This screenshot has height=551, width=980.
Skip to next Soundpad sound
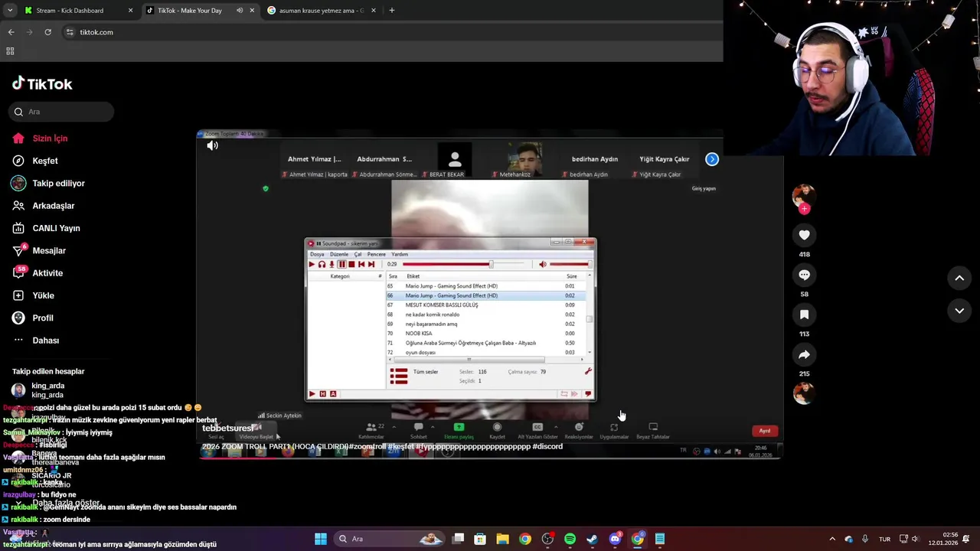(x=371, y=264)
